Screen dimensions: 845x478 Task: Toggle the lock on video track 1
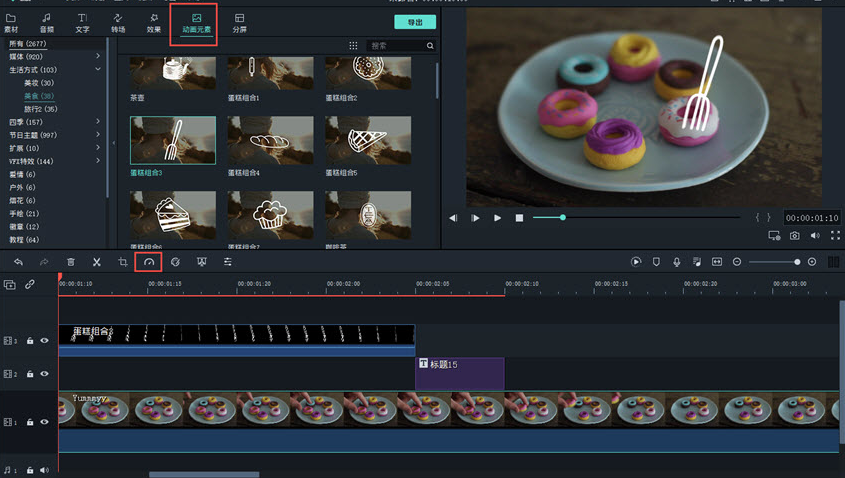pyautogui.click(x=30, y=422)
